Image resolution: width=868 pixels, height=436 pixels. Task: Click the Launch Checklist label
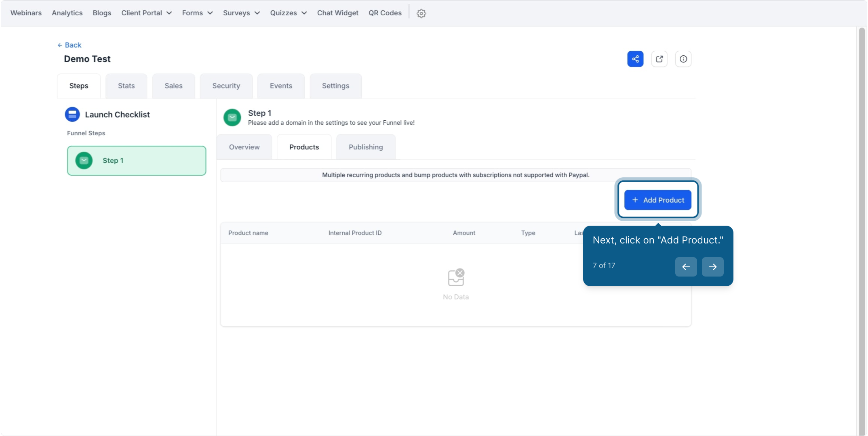(117, 115)
